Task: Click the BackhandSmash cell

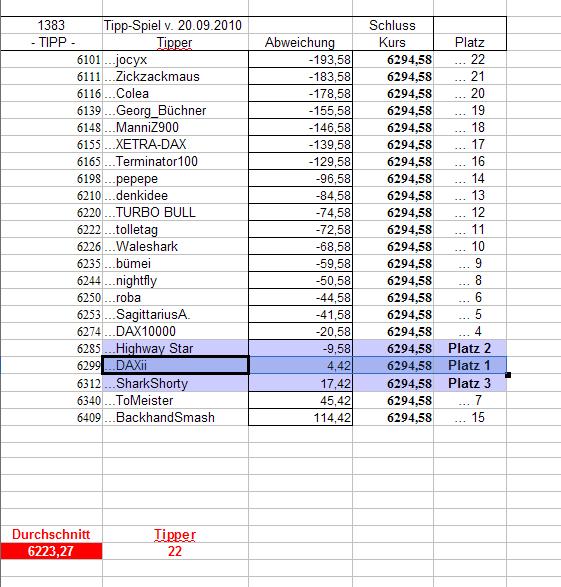Action: pos(175,417)
